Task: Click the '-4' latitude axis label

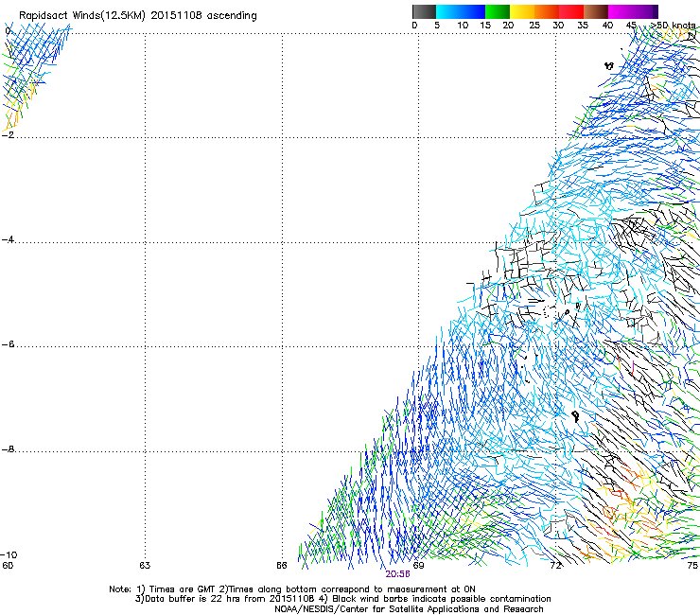Action: pos(8,239)
